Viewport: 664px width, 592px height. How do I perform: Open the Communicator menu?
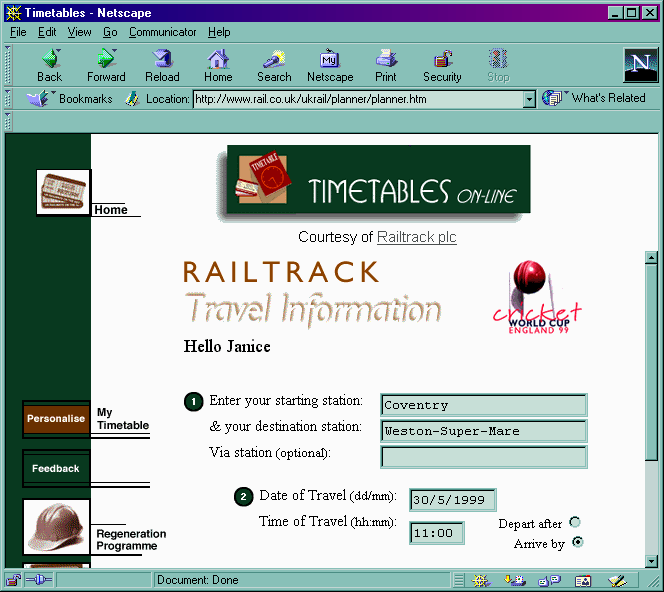163,32
